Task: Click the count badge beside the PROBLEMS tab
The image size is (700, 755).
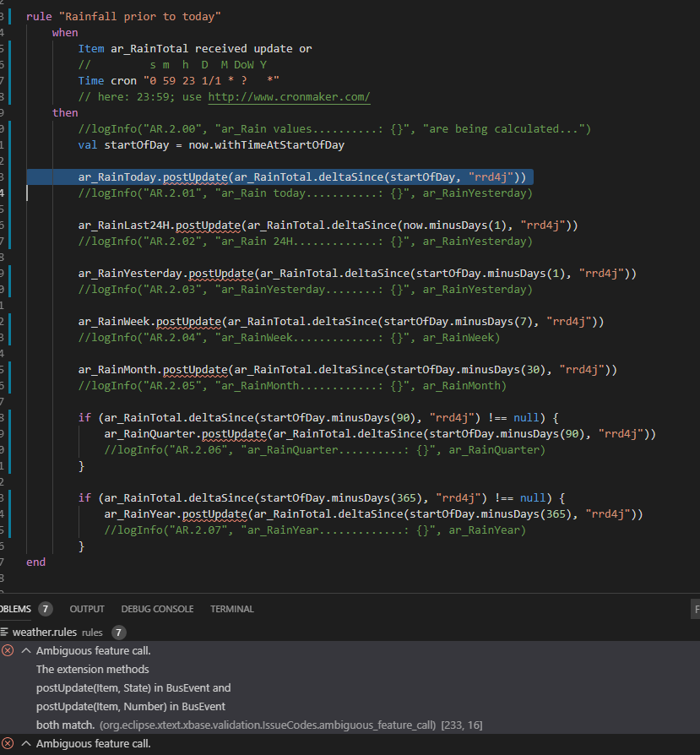Action: [x=45, y=609]
